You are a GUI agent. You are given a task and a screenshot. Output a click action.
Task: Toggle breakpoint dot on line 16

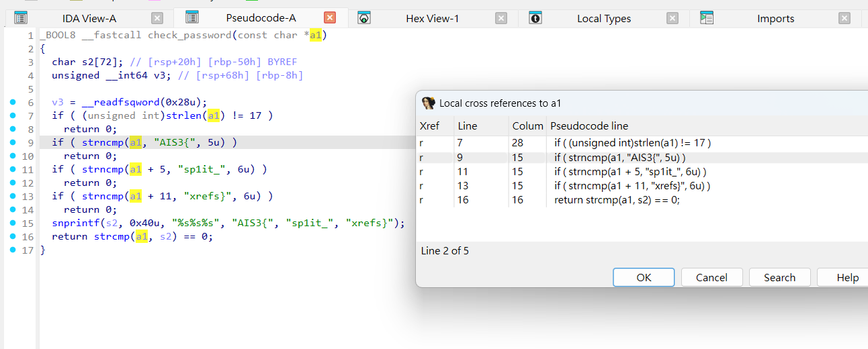(13, 237)
